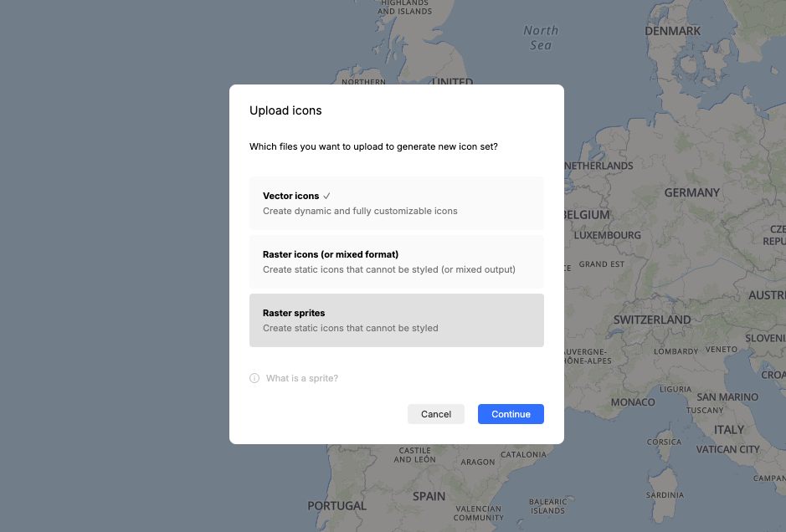This screenshot has width=786, height=532.
Task: Click the GERMANY label on the map
Action: click(691, 192)
